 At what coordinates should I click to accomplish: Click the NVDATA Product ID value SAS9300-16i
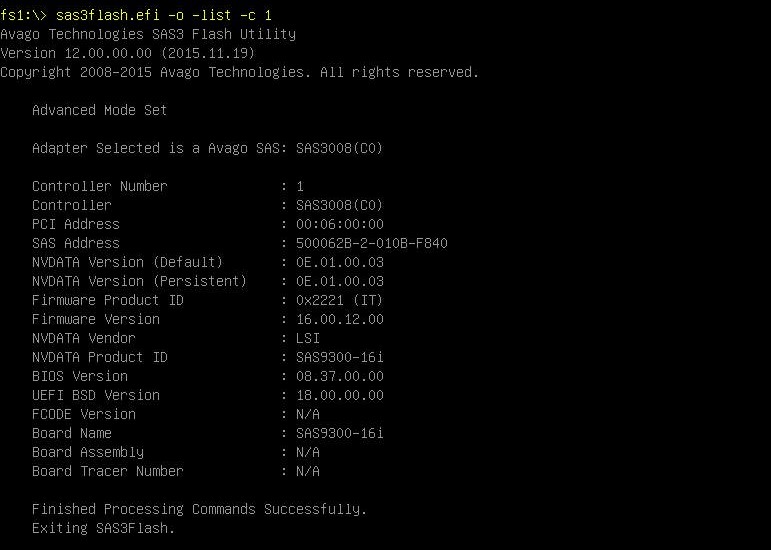(340, 357)
